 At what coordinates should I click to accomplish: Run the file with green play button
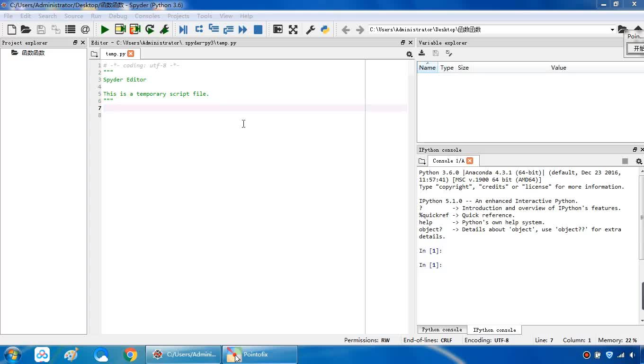[x=105, y=29]
